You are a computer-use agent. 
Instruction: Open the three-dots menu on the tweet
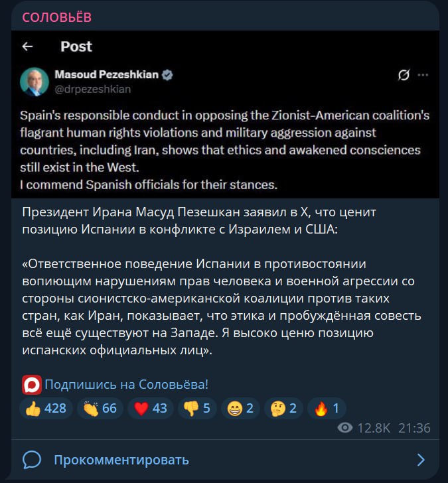pyautogui.click(x=423, y=75)
